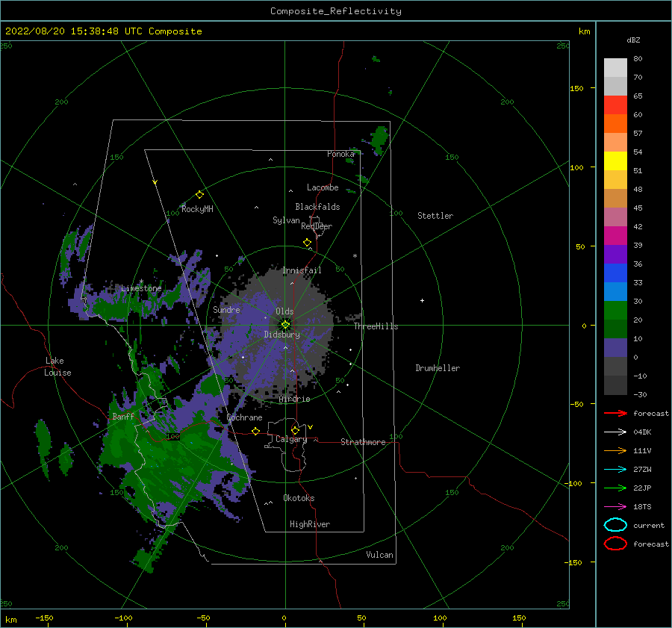Click the Banff label on map
This screenshot has height=628, width=672.
pyautogui.click(x=123, y=416)
